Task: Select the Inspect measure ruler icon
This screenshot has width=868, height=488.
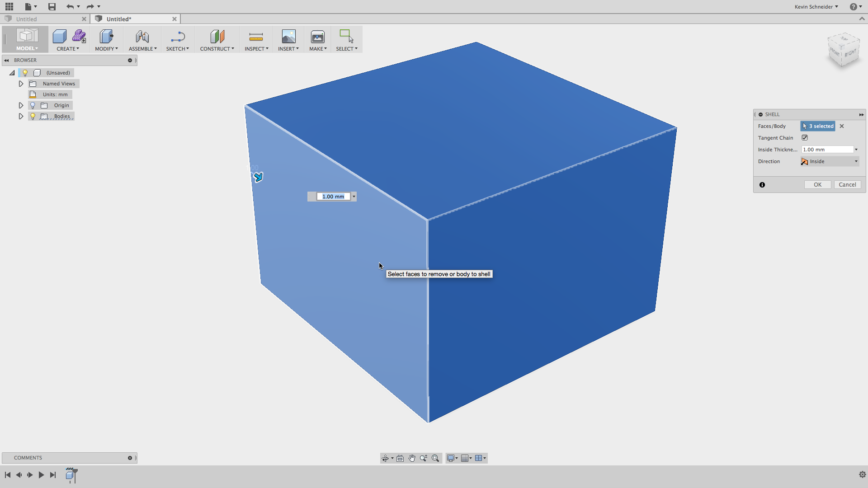Action: (256, 37)
